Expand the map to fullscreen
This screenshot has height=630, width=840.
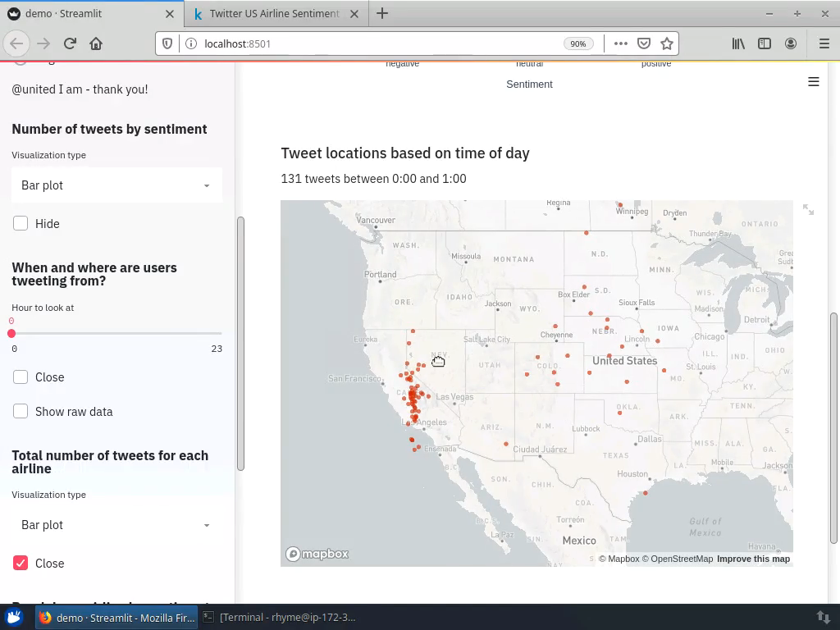pos(808,210)
